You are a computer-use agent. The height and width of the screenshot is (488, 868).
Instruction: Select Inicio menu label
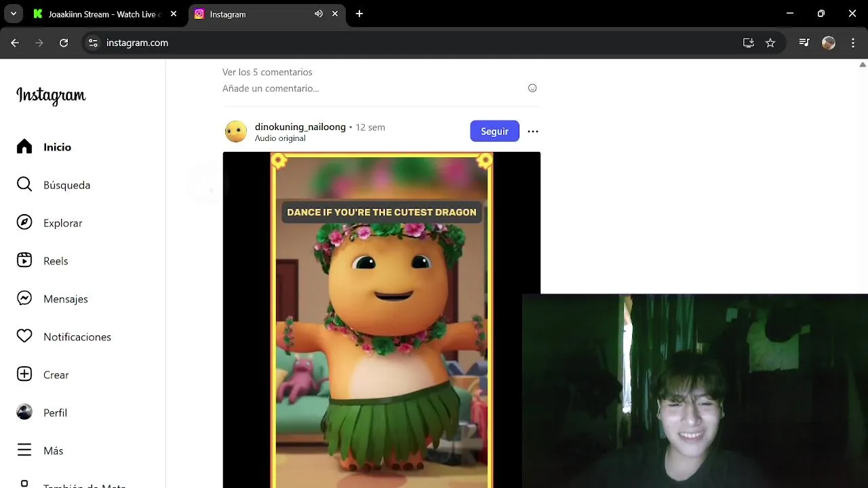(57, 147)
